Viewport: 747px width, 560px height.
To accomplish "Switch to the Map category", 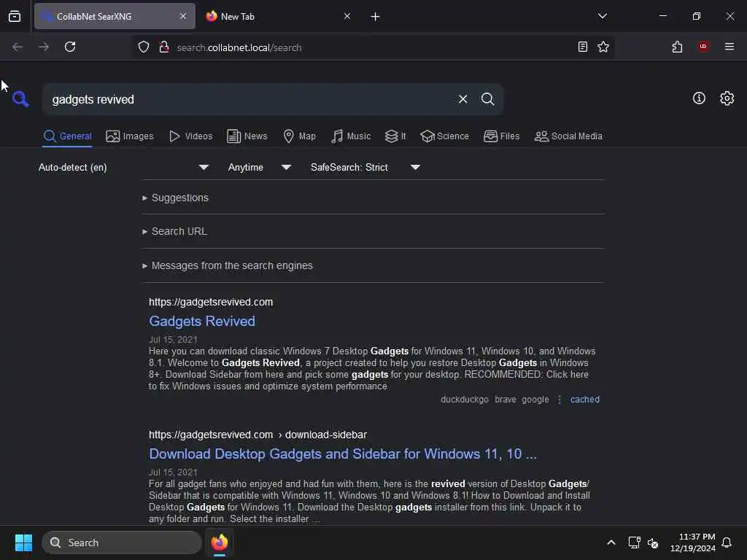I will pos(299,136).
